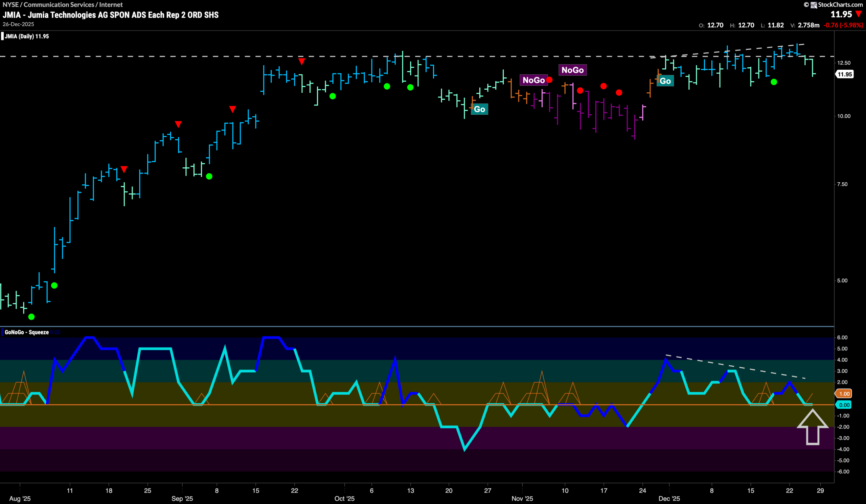
Task: Click the last price 11.95 in header
Action: point(841,15)
